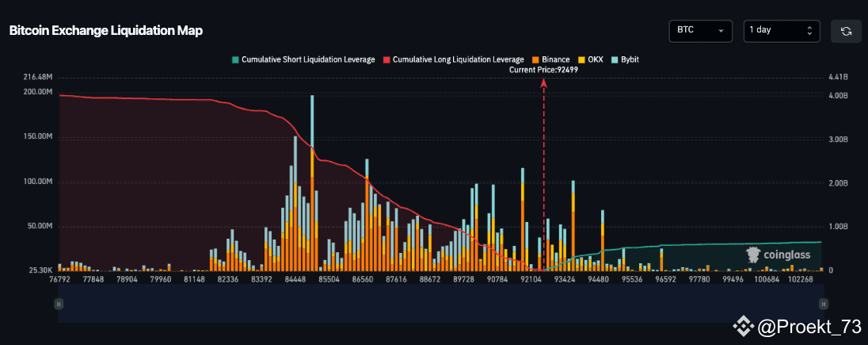Click the 100684 price axis label
Screen dimensions: 868x345
click(x=767, y=280)
